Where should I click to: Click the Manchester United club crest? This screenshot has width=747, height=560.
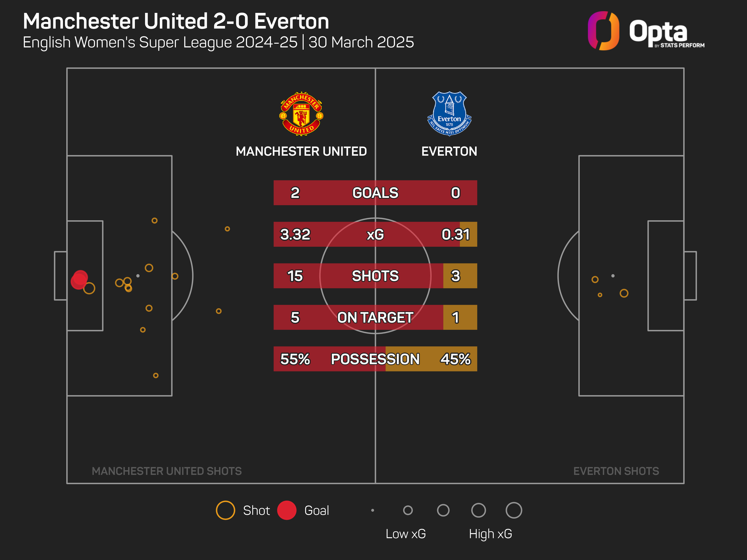pos(301,114)
